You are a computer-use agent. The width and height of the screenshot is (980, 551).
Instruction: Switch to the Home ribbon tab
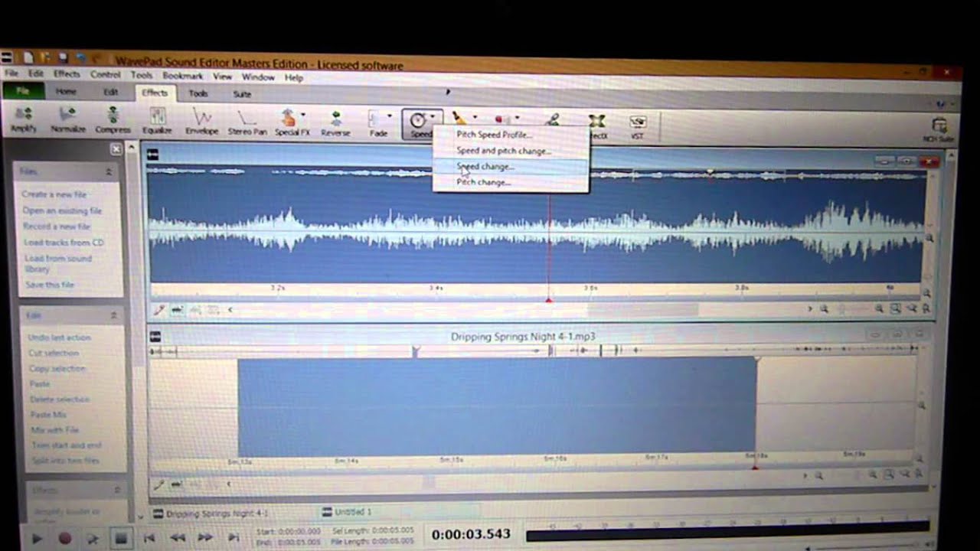(x=66, y=91)
